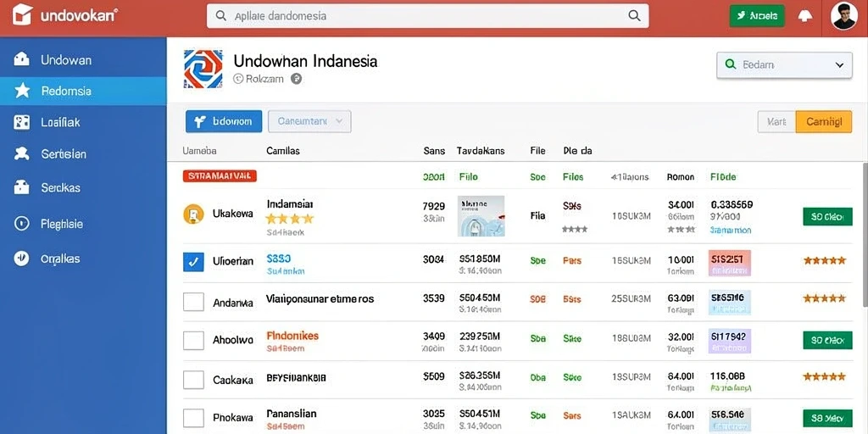
Task: Uncheck the Uhoerian row checkbox
Action: (x=193, y=261)
